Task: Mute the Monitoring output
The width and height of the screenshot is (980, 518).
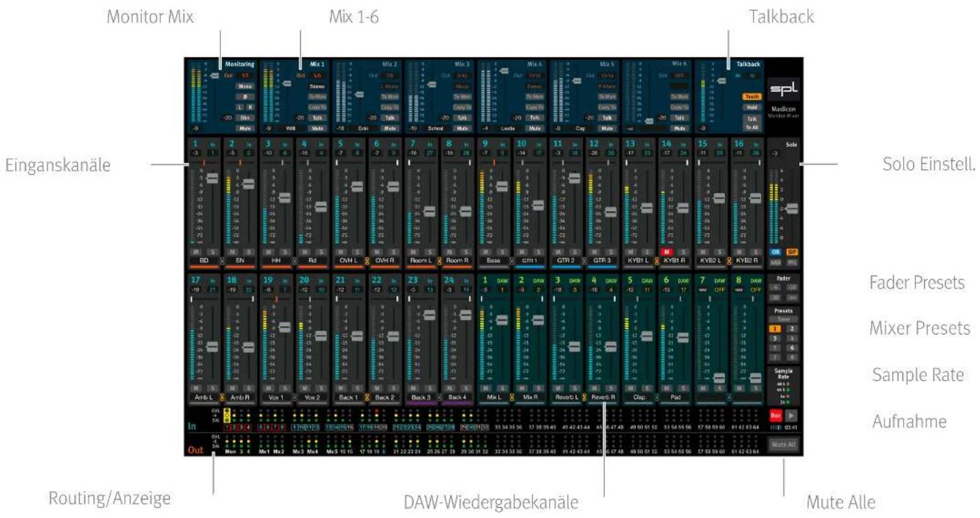Action: [246, 128]
